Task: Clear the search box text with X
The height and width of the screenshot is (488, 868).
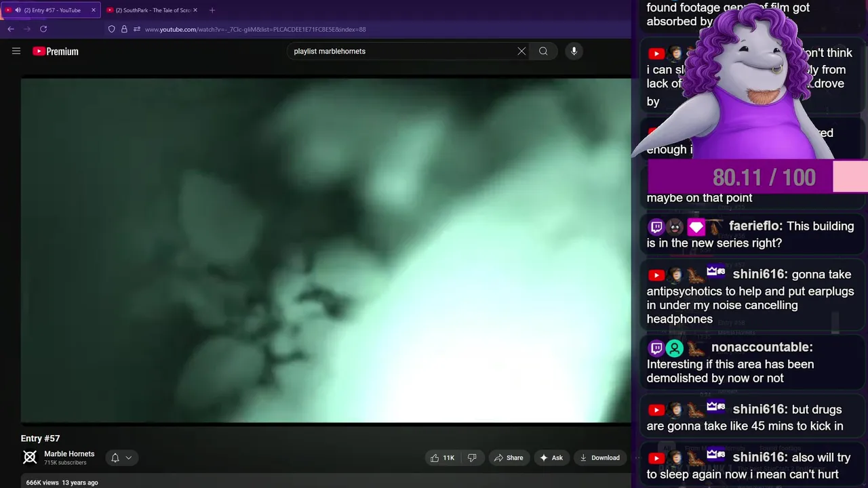Action: click(x=521, y=51)
